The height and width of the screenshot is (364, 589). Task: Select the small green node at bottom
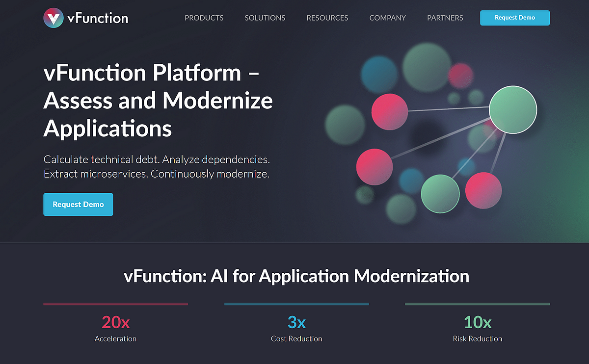click(x=440, y=194)
